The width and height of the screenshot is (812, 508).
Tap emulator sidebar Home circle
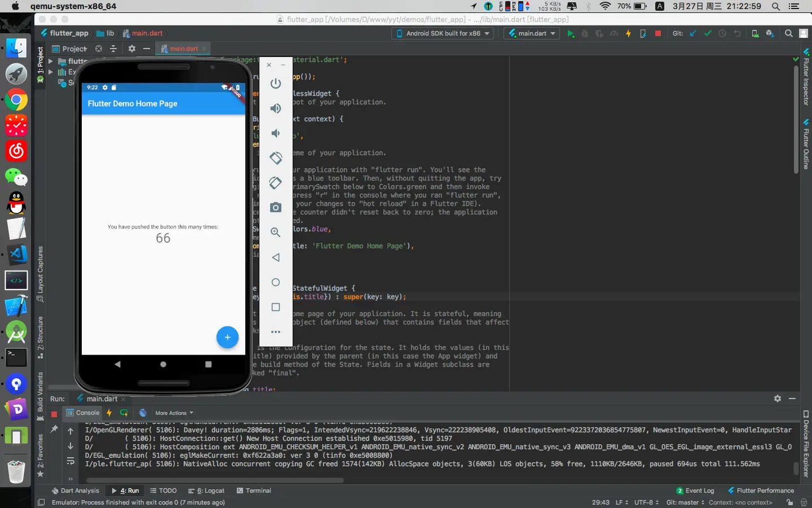point(275,282)
